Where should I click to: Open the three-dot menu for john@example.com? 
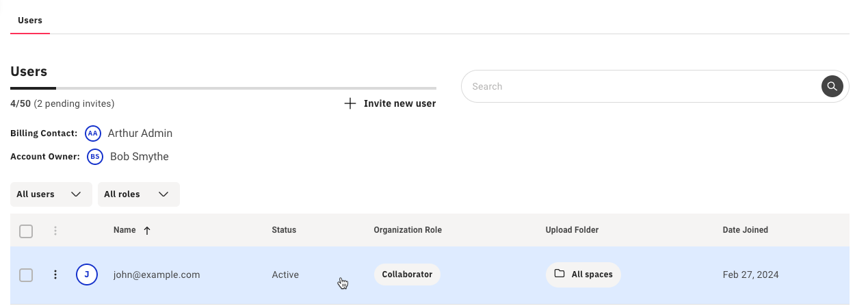55,275
